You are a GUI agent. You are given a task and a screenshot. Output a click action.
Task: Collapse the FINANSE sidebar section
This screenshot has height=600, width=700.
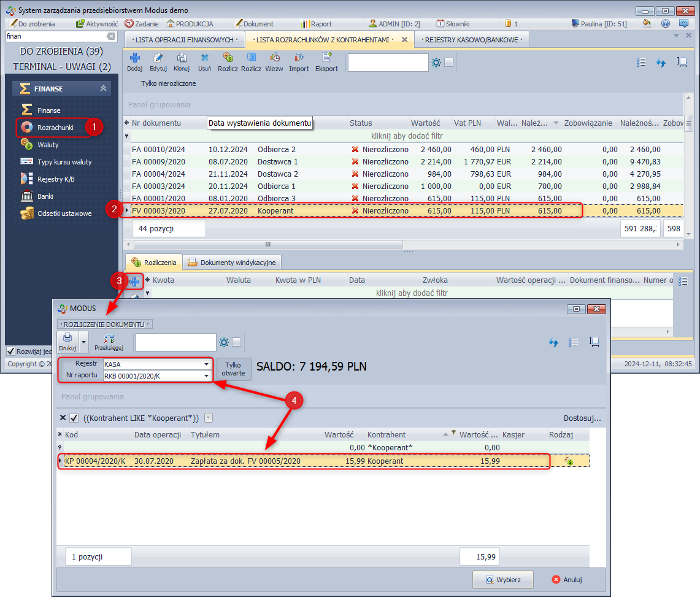click(103, 89)
